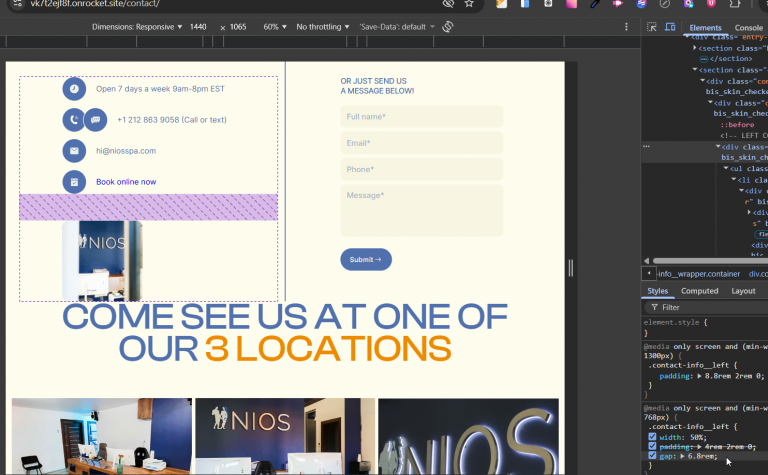Click the hi@niosspa.com email link
768x475 pixels.
(x=126, y=151)
